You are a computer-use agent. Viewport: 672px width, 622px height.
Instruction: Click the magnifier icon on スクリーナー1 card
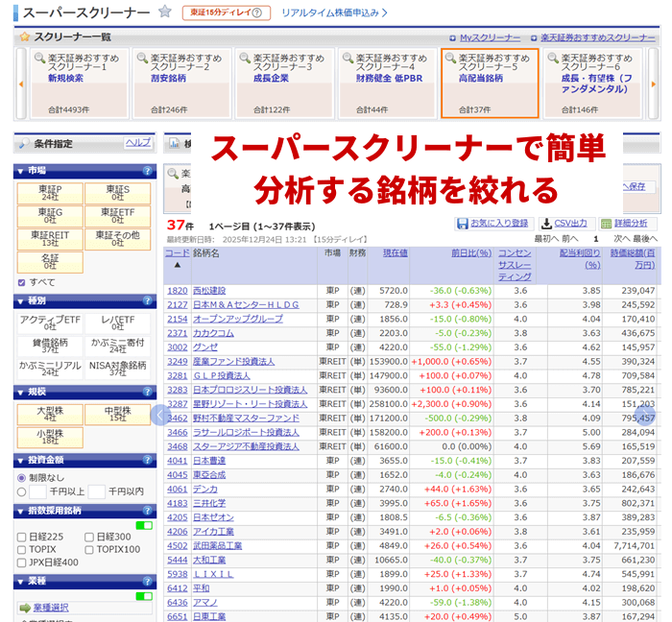(40, 58)
